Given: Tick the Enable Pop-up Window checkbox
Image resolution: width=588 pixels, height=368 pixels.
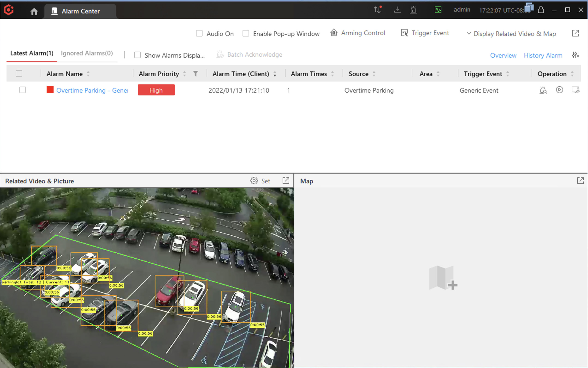Looking at the screenshot, I should (246, 33).
